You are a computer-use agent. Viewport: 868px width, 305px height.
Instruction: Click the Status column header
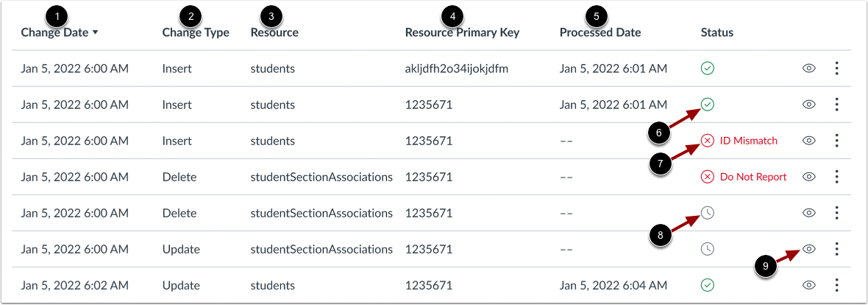point(716,32)
